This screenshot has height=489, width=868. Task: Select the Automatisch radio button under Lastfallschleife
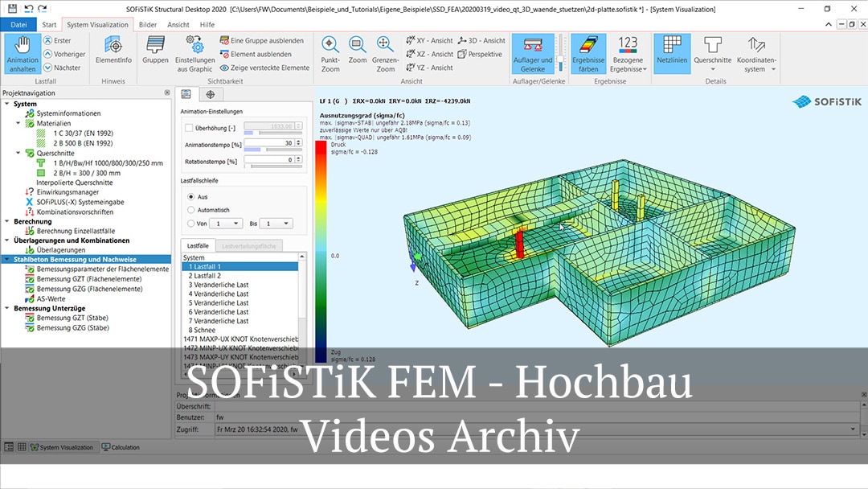(191, 210)
